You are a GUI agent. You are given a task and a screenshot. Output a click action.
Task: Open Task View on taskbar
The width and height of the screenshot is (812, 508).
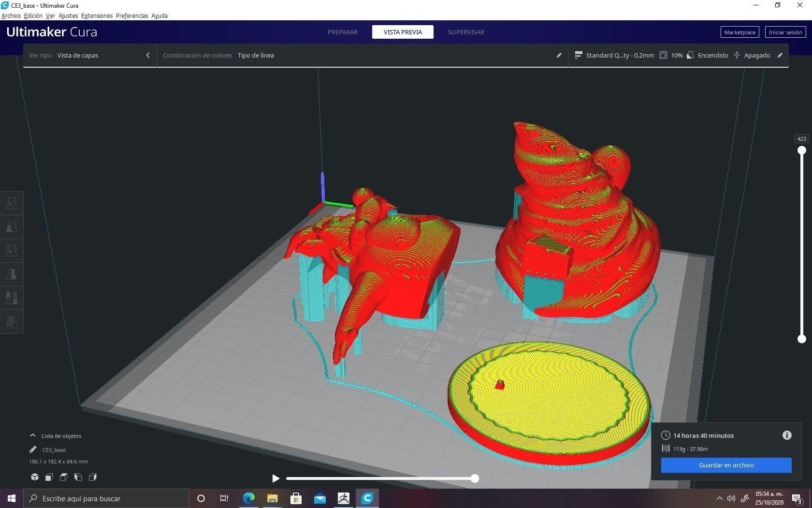[x=224, y=498]
